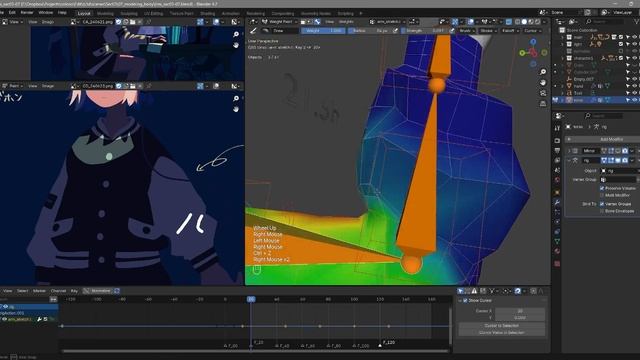Expand the main collection in outliner
This screenshot has width=640, height=360.
click(562, 37)
